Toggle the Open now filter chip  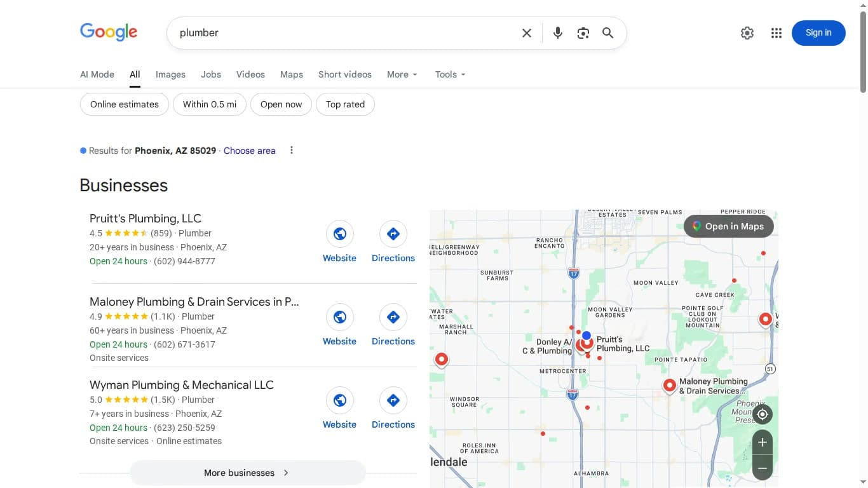pos(281,104)
